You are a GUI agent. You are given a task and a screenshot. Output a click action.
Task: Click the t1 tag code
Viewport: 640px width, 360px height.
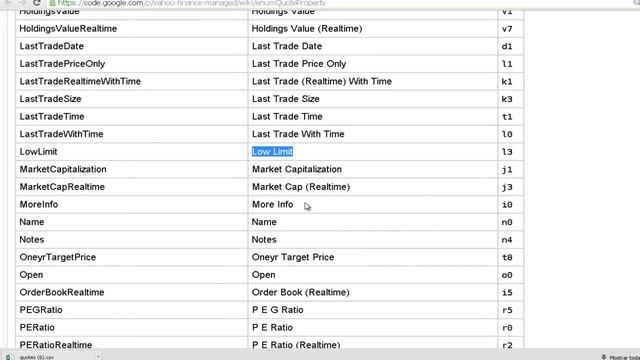507,117
